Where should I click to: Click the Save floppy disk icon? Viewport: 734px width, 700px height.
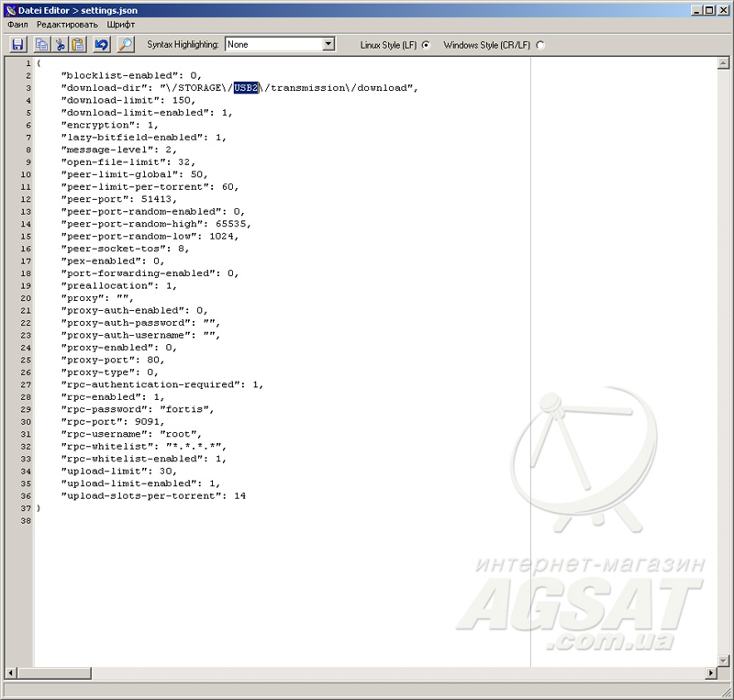coord(17,44)
